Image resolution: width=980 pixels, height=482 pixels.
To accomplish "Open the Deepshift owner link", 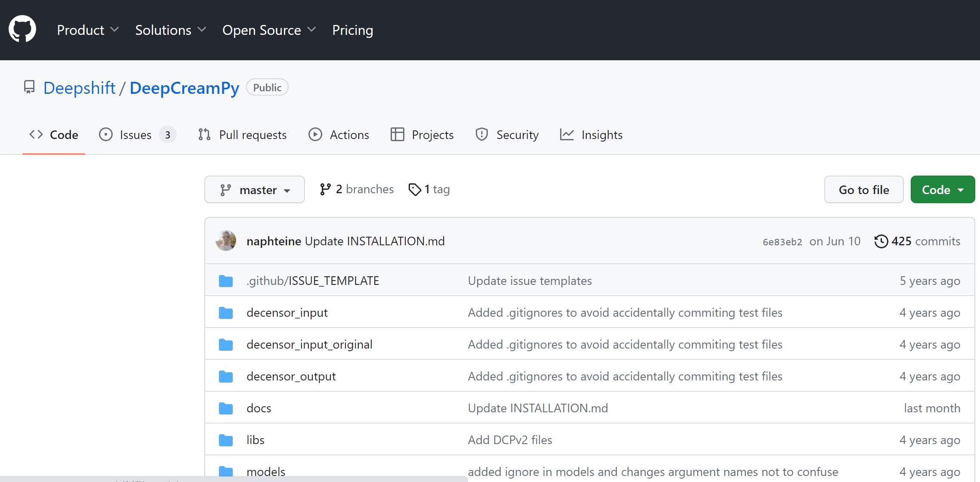I will tap(80, 88).
